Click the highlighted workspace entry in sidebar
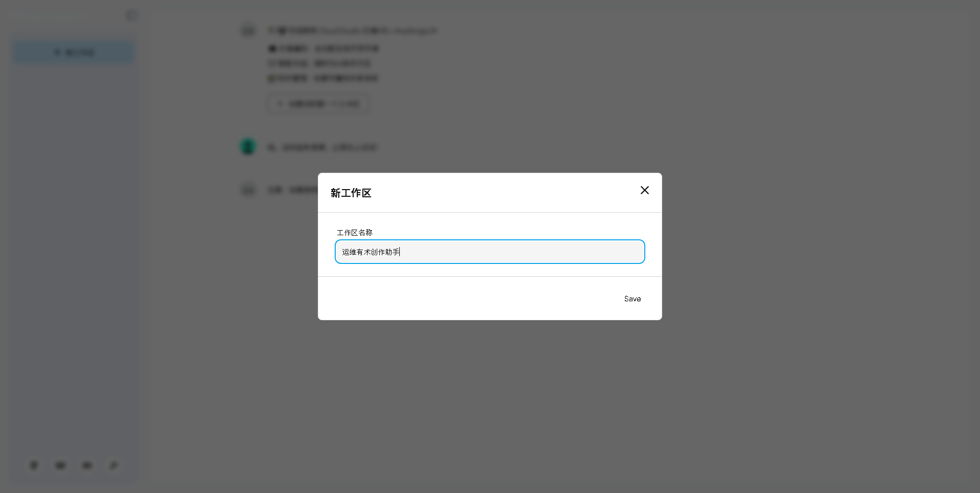The image size is (980, 493). coord(74,51)
